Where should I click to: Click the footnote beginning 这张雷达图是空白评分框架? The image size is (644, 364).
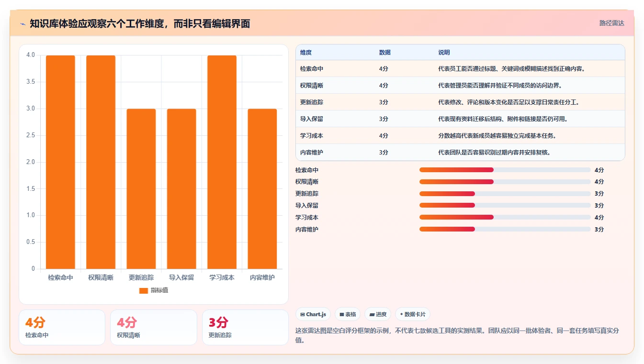click(457, 335)
